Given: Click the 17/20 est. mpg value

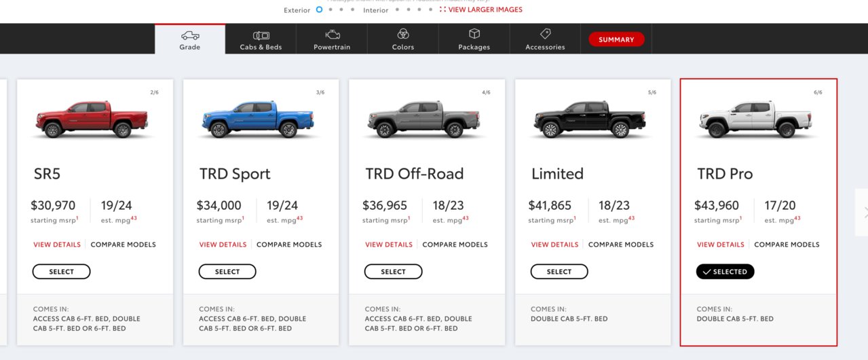Looking at the screenshot, I should coord(780,205).
